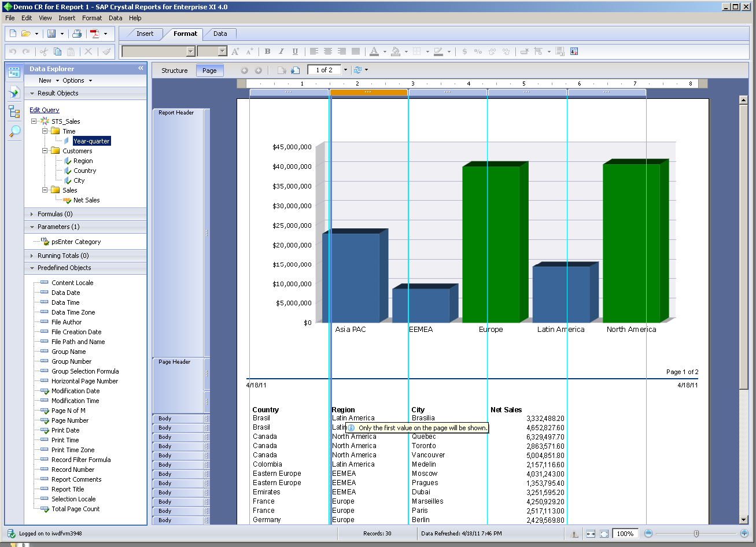Select the psEnter Category parameter
This screenshot has height=547, width=756.
(76, 242)
